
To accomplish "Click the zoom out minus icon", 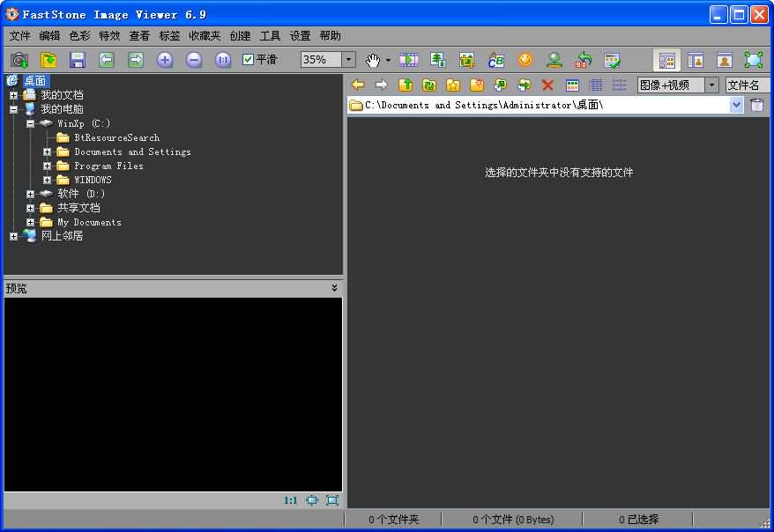I will coord(194,60).
